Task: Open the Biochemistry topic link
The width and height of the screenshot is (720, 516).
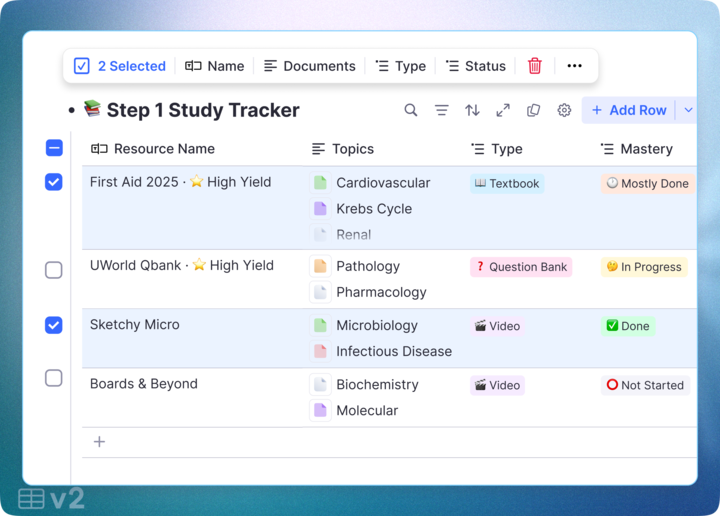Action: pos(377,384)
